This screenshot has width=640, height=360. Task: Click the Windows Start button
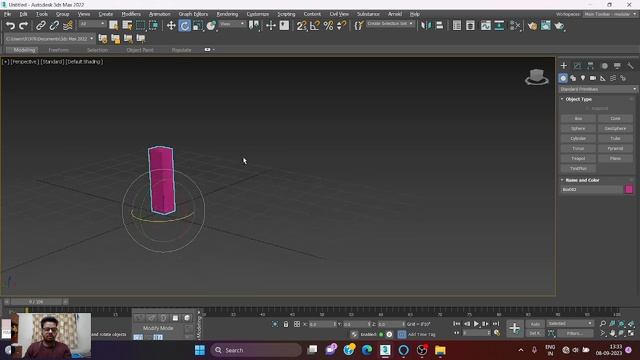coord(200,350)
